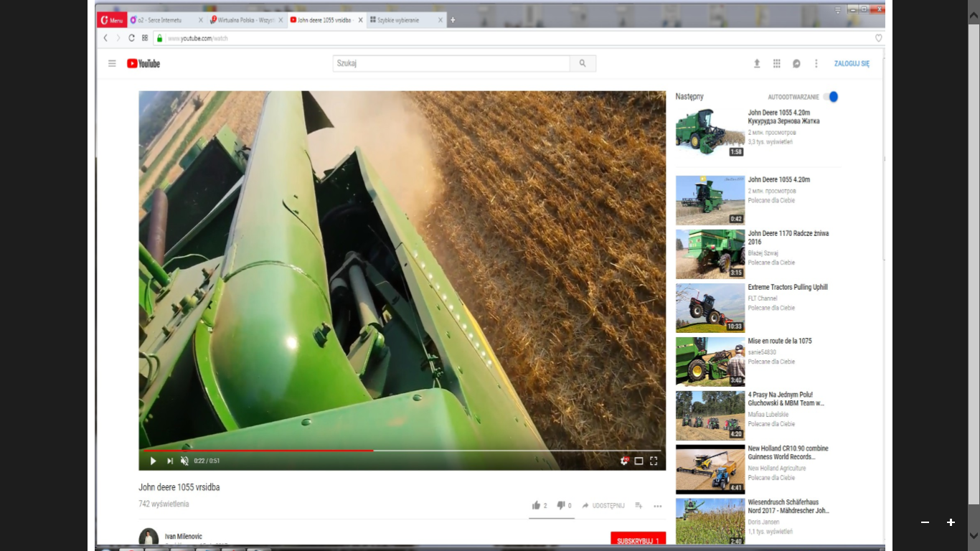Close the o2 - Serce Internetu tab
Image resolution: width=980 pixels, height=551 pixels.
pyautogui.click(x=200, y=20)
